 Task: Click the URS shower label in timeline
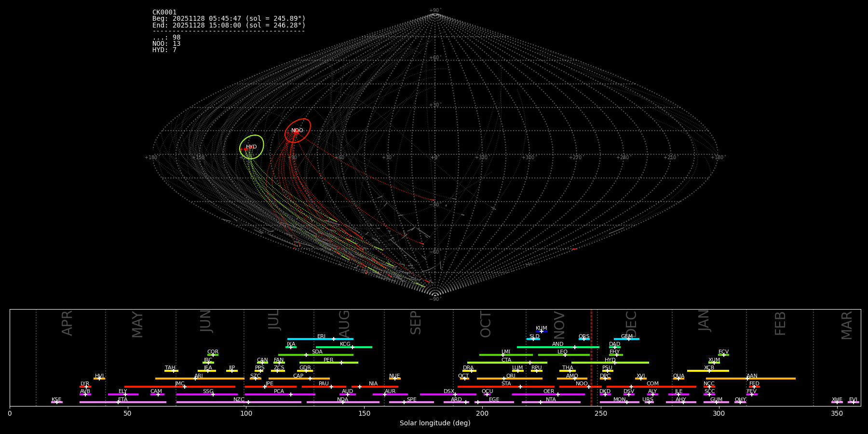pyautogui.click(x=648, y=400)
